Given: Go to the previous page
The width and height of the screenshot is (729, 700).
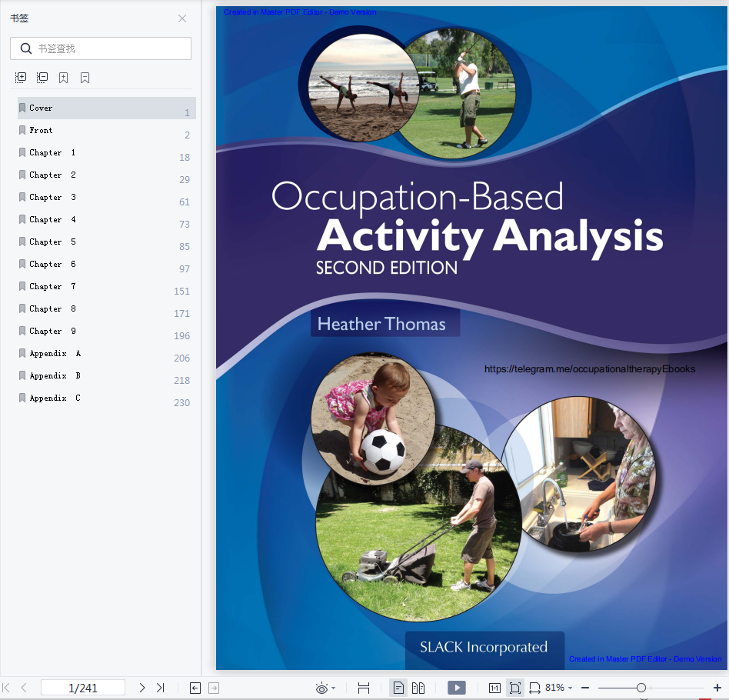Looking at the screenshot, I should pos(24,688).
